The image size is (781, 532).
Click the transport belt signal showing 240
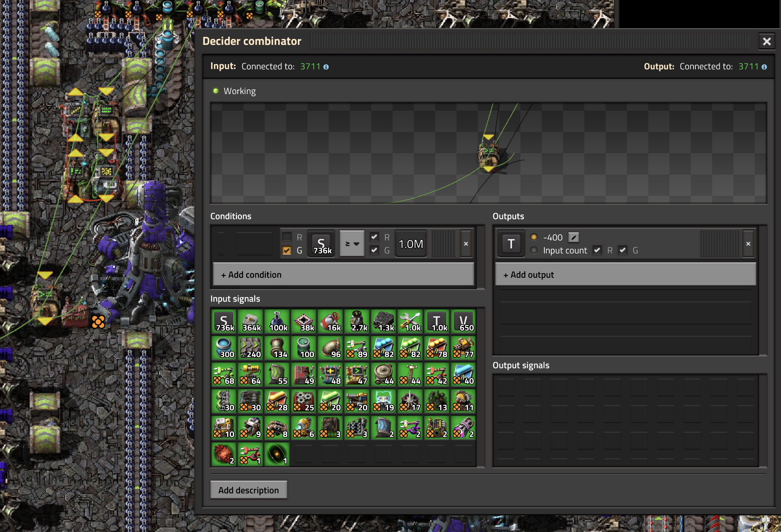(x=251, y=348)
